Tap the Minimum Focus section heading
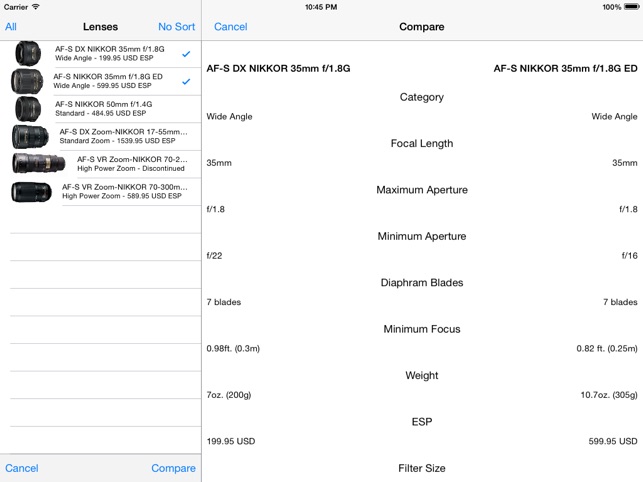Screen dimensions: 643x482 [x=422, y=329]
